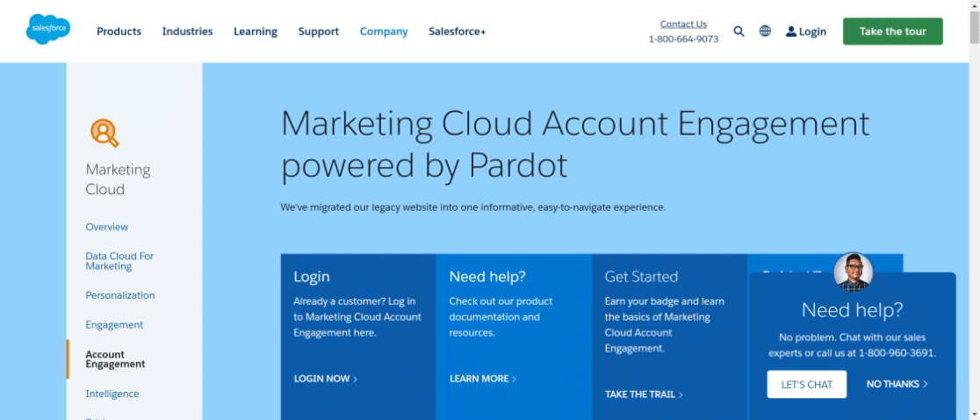Click the Login user icon in header
The image size is (980, 420).
791,32
